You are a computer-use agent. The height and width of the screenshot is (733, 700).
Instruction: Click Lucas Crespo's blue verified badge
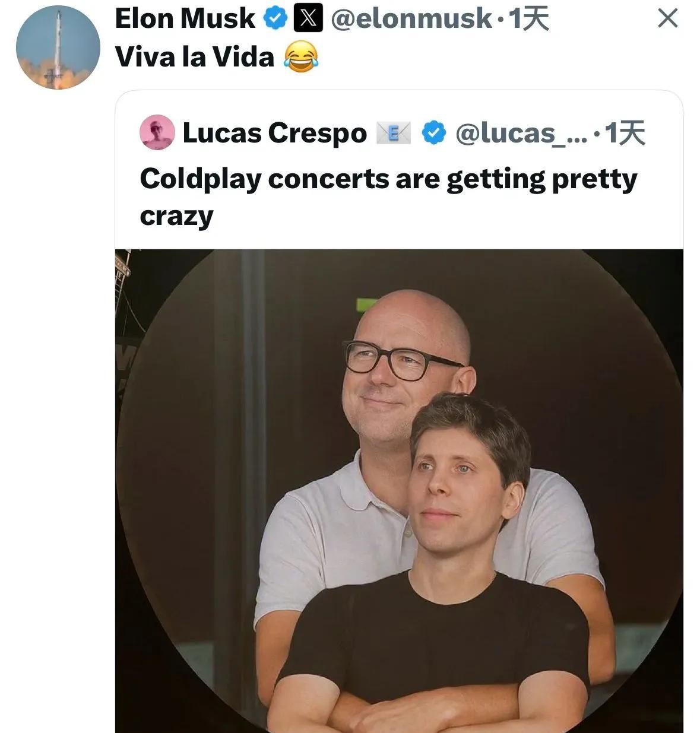tap(434, 133)
